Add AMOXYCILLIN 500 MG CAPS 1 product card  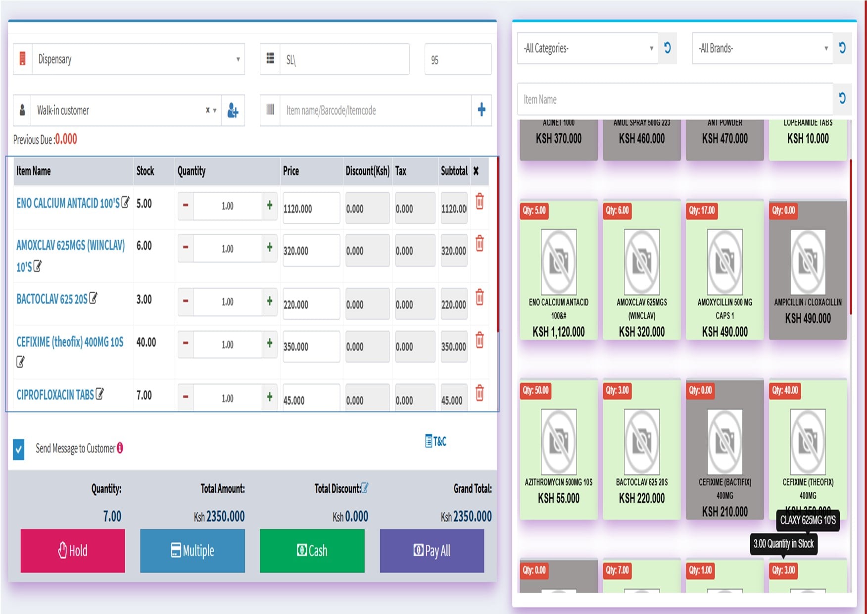coord(725,270)
